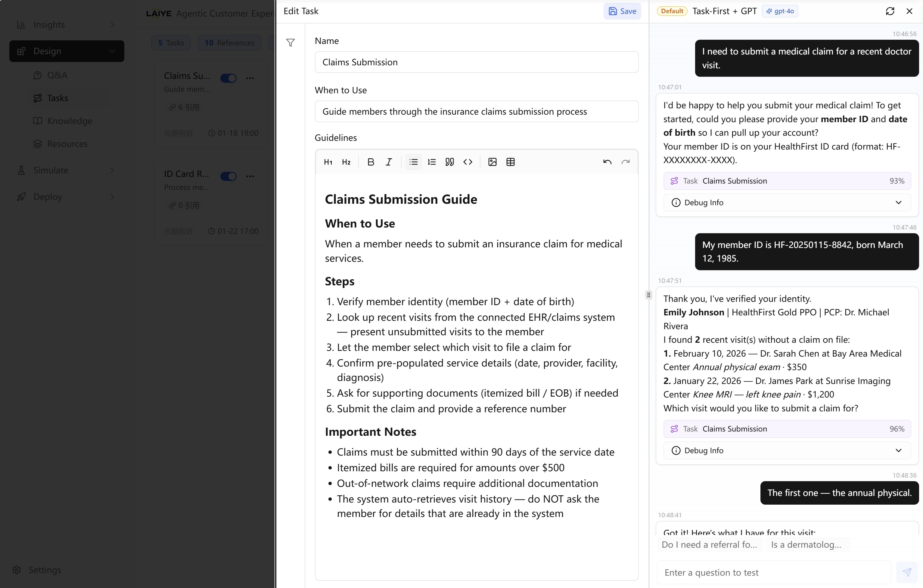Save the edited task

tap(622, 11)
